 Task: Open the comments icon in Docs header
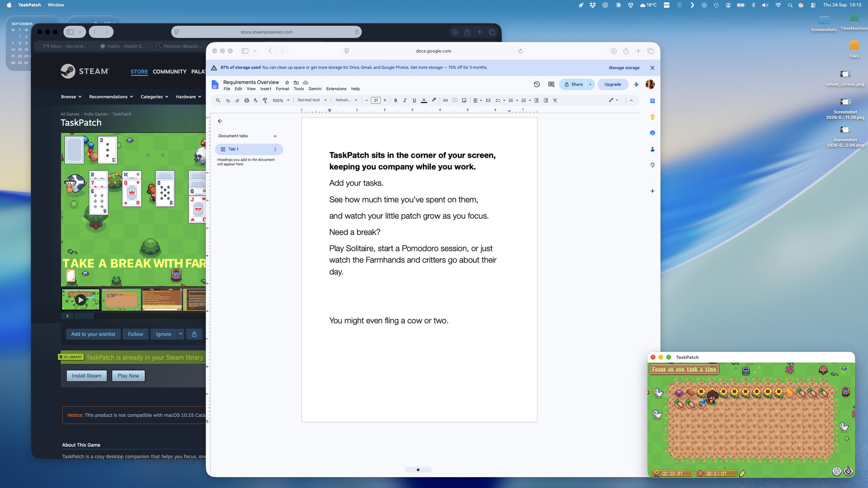[551, 84]
